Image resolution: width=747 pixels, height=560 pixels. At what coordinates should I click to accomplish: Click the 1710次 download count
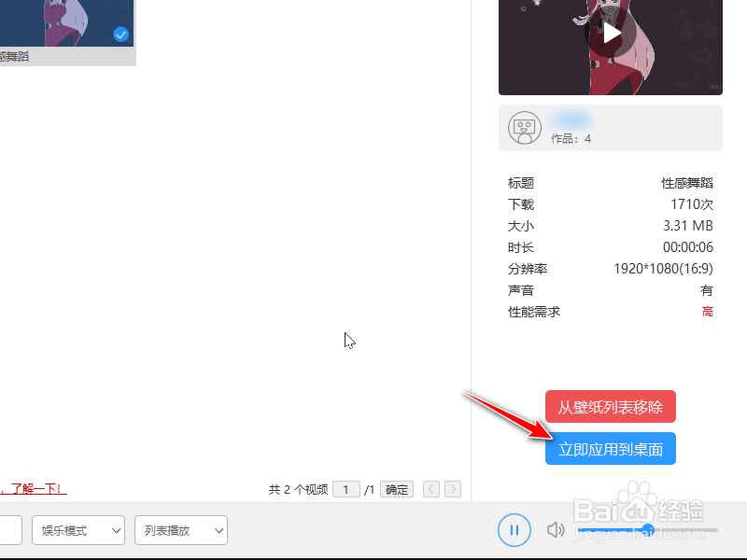(x=692, y=204)
